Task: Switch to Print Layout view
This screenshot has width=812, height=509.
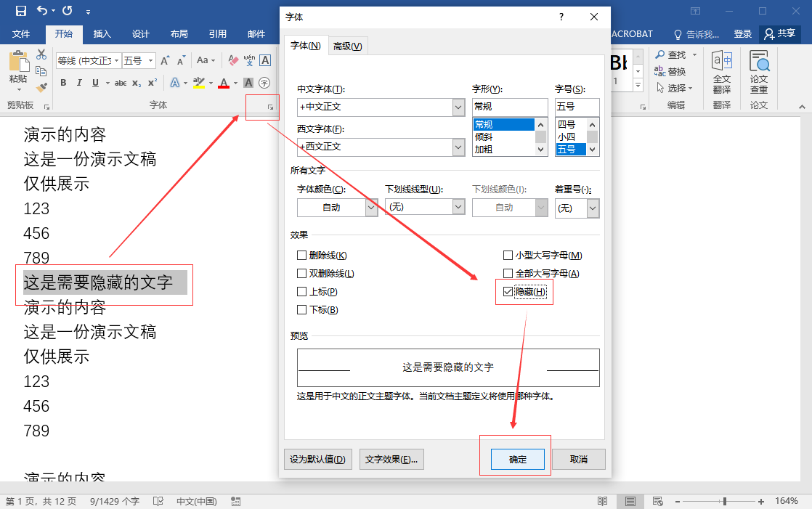Action: coord(630,501)
